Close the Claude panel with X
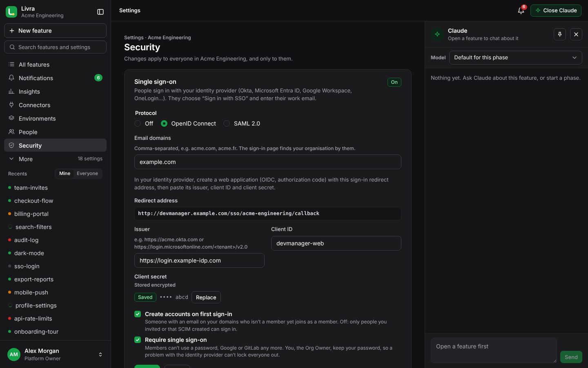The width and height of the screenshot is (588, 368). coord(576,34)
